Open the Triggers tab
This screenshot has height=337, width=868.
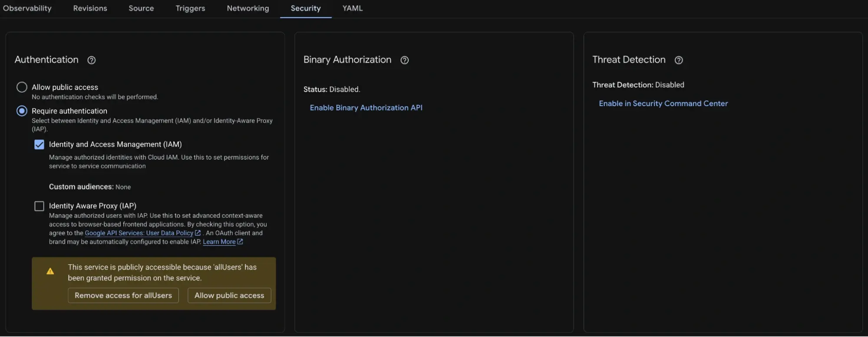190,8
